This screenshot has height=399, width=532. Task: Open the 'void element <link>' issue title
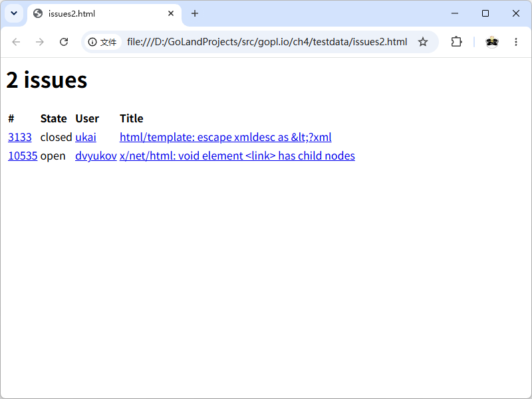(237, 156)
